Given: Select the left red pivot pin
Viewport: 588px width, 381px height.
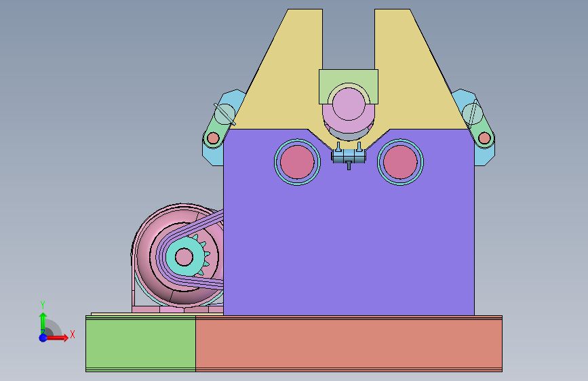Looking at the screenshot, I should click(x=213, y=138).
